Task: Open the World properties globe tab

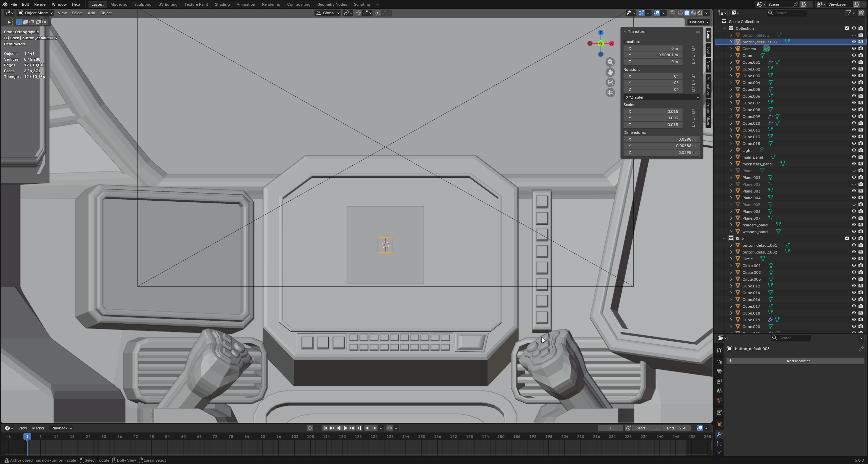Action: tap(719, 400)
